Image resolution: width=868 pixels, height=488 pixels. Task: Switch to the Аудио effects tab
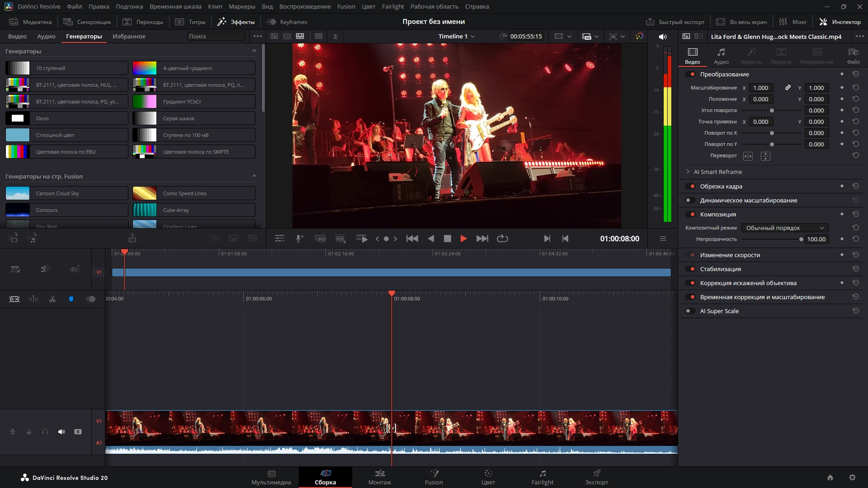(46, 36)
